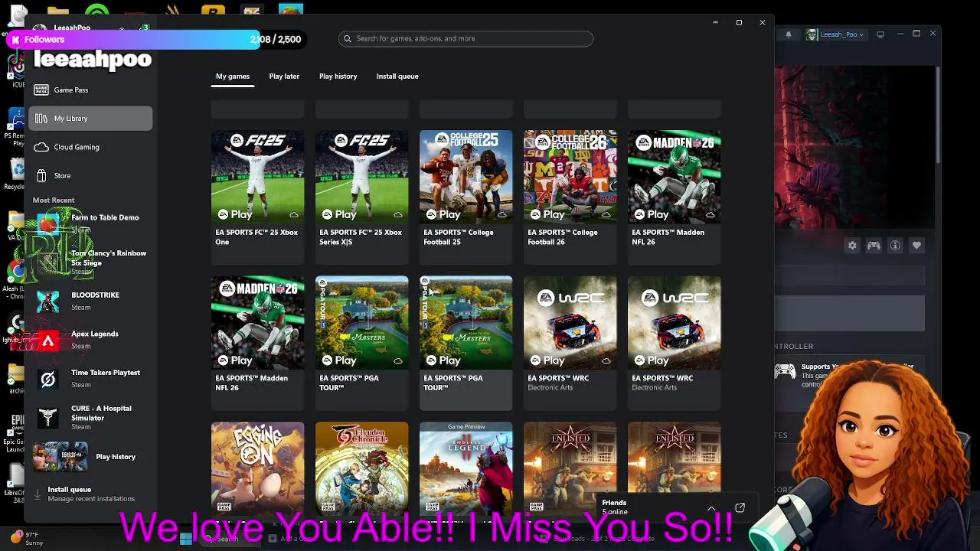Click the search magnifier icon

(348, 38)
